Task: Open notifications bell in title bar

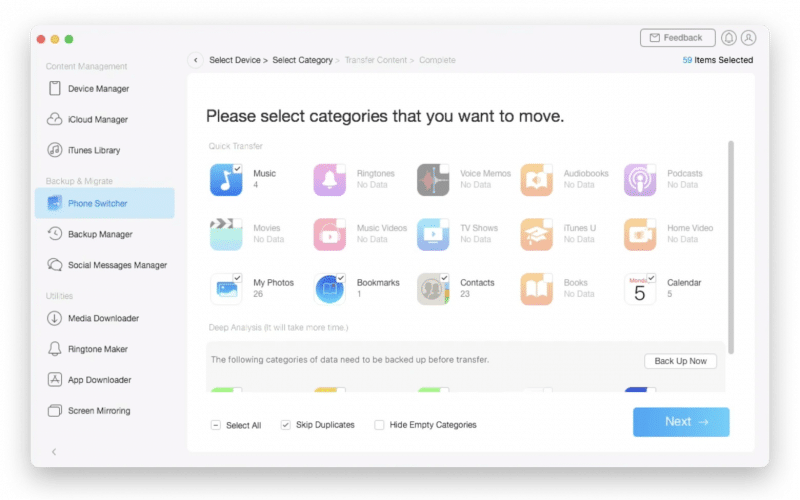Action: point(729,38)
